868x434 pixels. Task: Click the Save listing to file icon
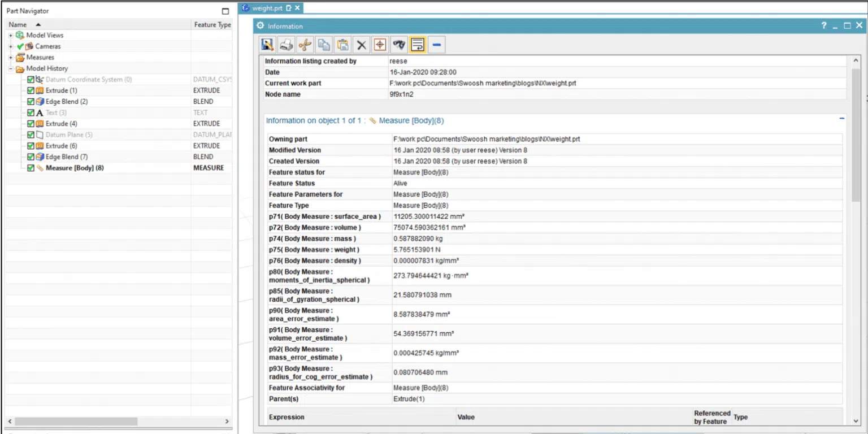tap(267, 45)
